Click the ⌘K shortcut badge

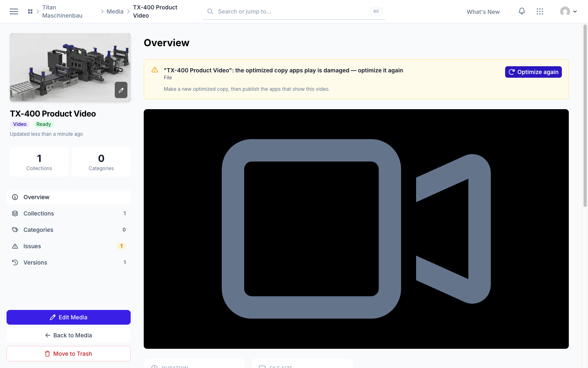point(376,11)
